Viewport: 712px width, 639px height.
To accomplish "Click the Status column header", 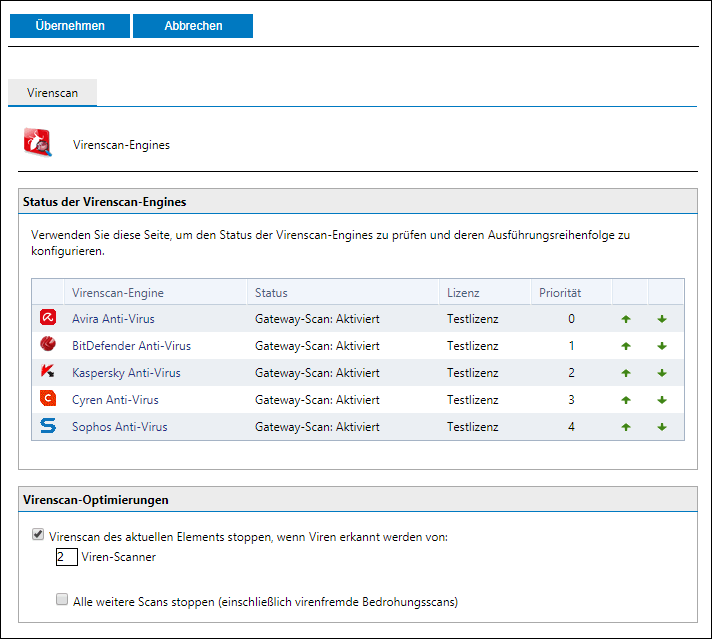I will pos(343,292).
